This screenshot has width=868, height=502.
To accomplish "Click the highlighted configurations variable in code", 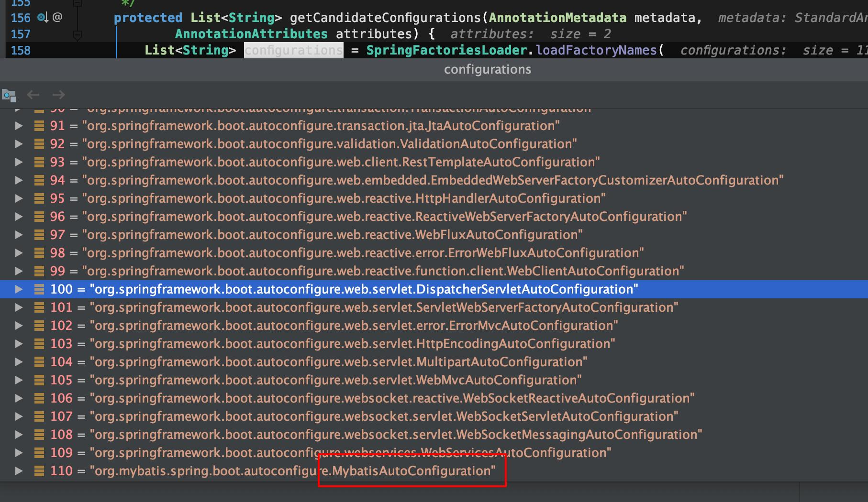I will coord(293,50).
